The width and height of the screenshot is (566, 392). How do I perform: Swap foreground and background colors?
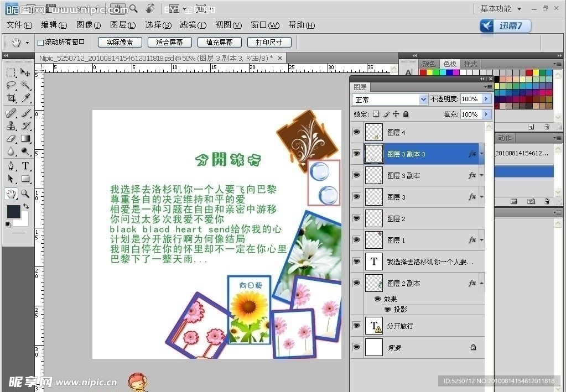pos(26,206)
